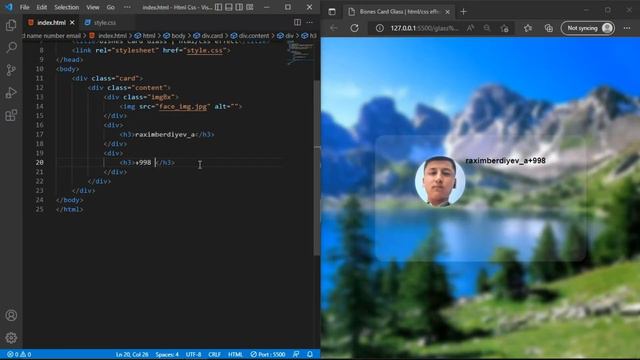Viewport: 640px width, 360px height.
Task: Open Customize Layout icon
Action: click(250, 7)
